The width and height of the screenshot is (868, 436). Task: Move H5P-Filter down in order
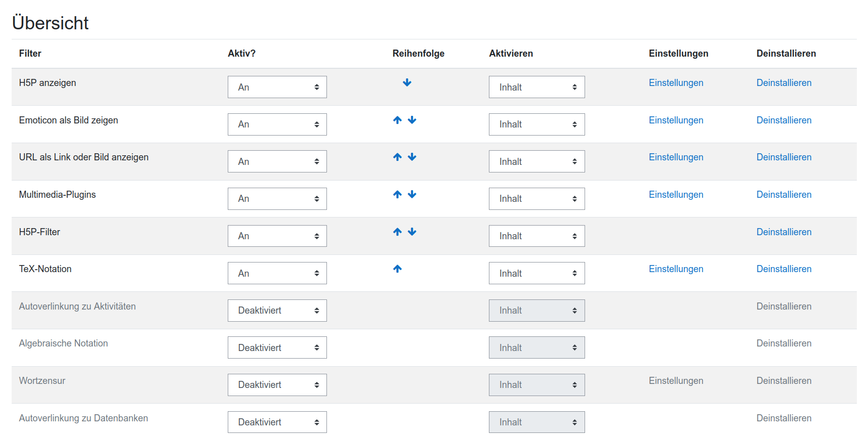412,232
